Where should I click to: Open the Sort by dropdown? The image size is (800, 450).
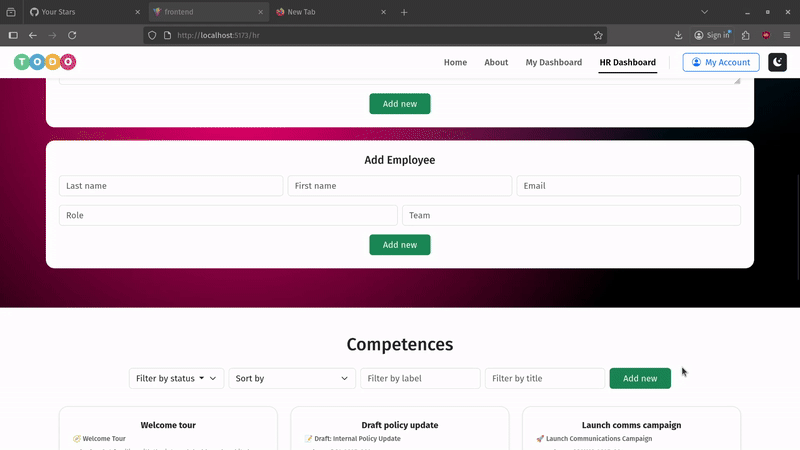click(292, 379)
